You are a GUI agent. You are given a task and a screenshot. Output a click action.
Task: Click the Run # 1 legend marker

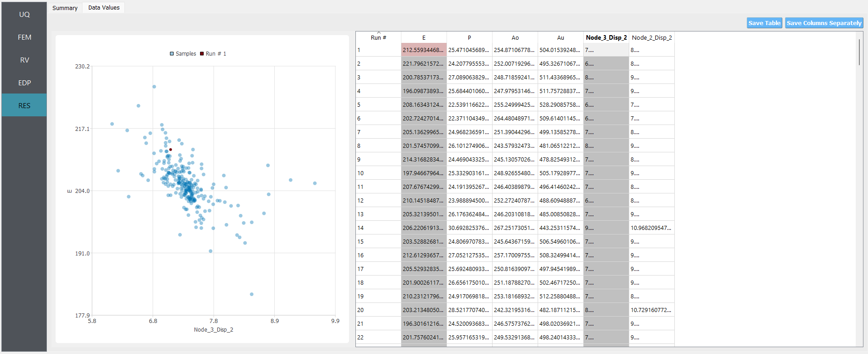click(202, 54)
